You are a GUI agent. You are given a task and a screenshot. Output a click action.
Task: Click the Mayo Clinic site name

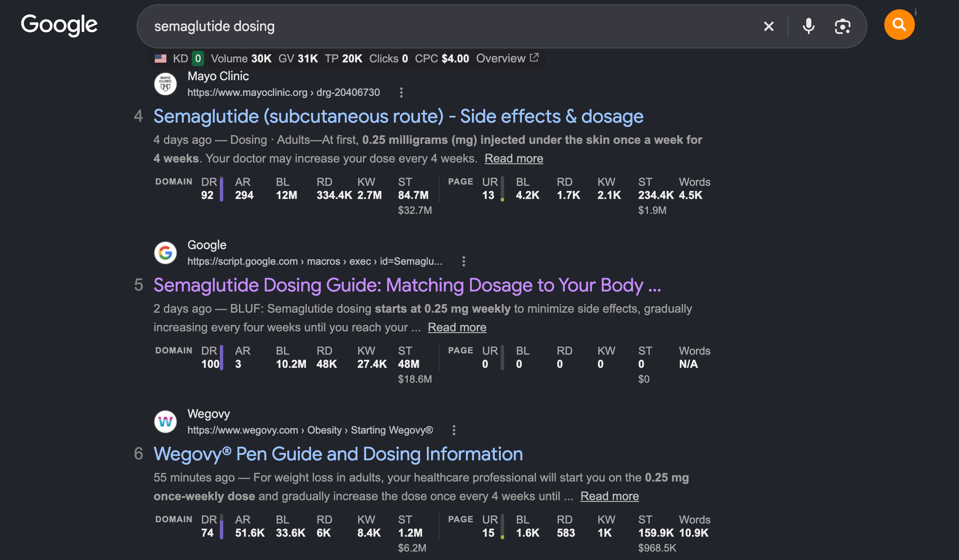tap(218, 76)
